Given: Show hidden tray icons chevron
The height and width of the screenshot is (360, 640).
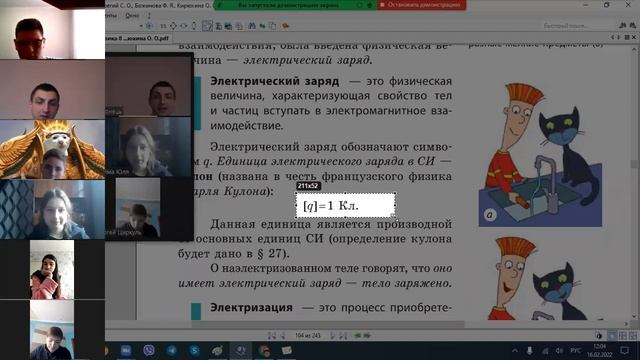Looking at the screenshot, I should [515, 351].
